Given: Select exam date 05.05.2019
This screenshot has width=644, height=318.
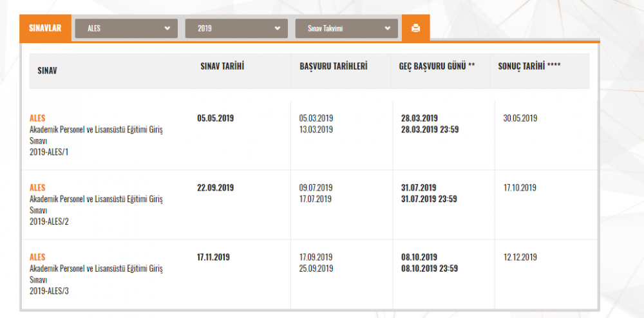Looking at the screenshot, I should (x=216, y=118).
